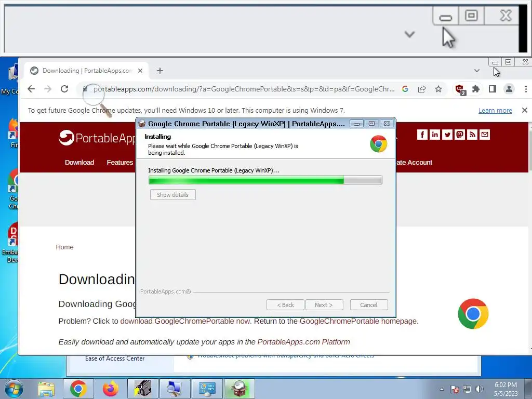Image resolution: width=532 pixels, height=399 pixels.
Task: Click the Next button in installer
Action: click(324, 304)
